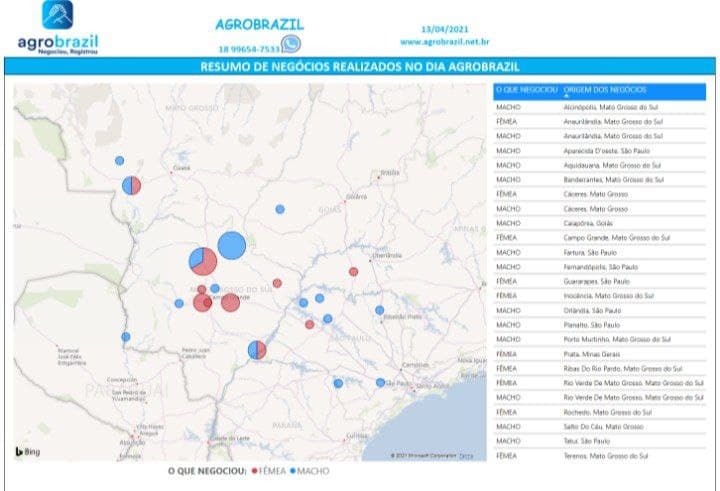Image resolution: width=720 pixels, height=491 pixels.
Task: Open the Terms link on the map
Action: 466,456
